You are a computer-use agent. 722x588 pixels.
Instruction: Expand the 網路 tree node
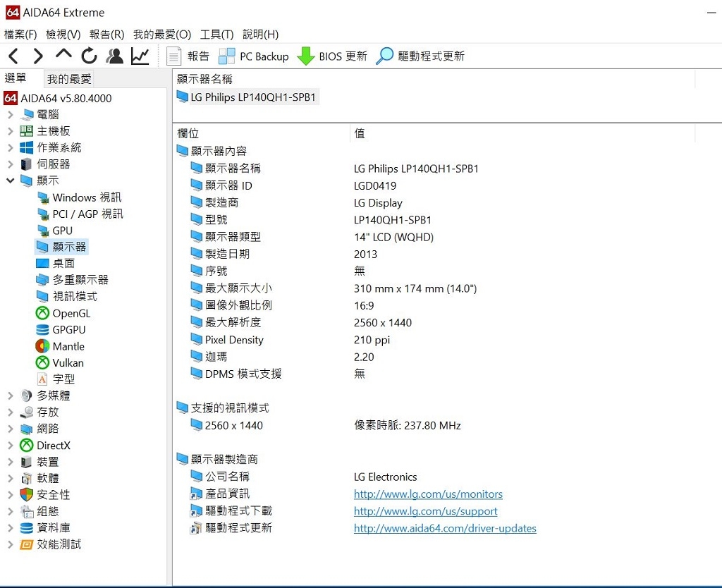point(11,429)
